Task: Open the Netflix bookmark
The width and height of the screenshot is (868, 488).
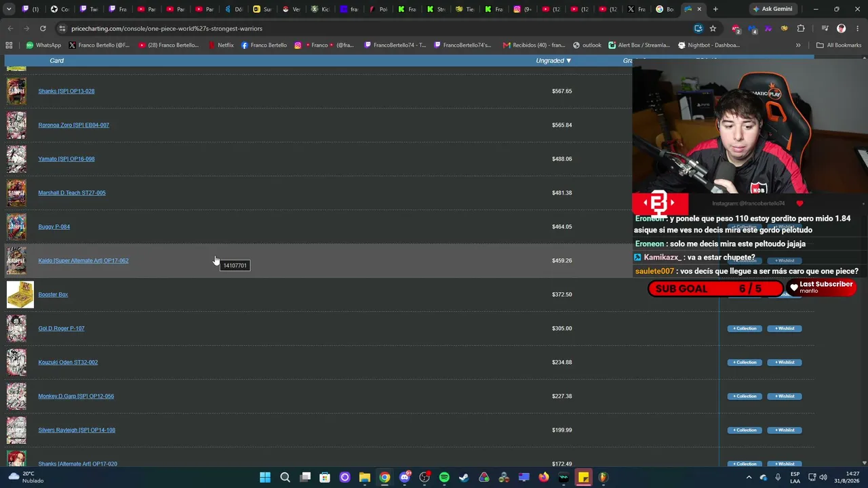Action: pos(221,45)
